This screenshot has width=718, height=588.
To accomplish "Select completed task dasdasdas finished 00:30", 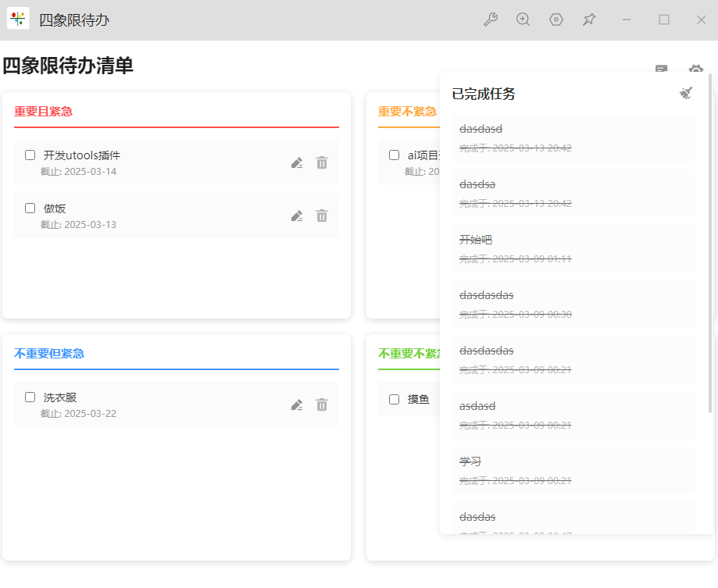I will click(573, 304).
